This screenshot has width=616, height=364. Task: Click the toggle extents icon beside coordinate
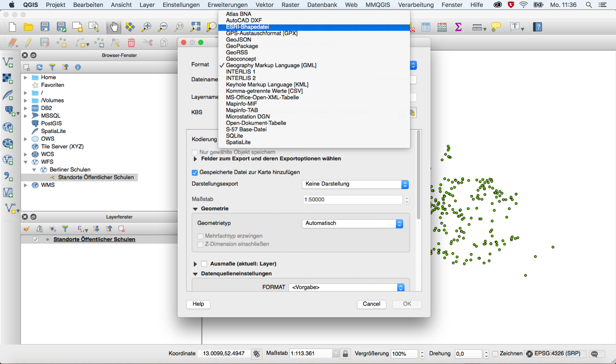pos(256,354)
